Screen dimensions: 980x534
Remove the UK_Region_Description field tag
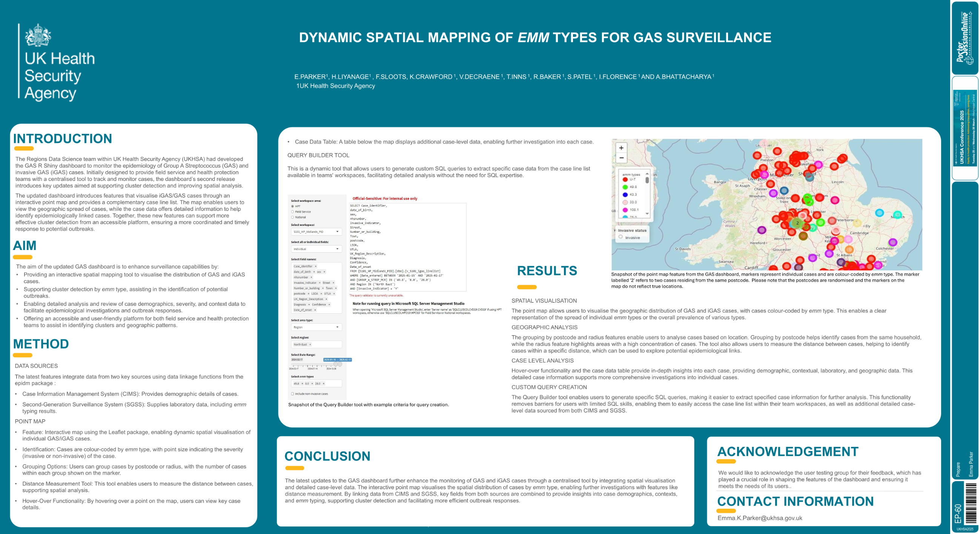(326, 299)
